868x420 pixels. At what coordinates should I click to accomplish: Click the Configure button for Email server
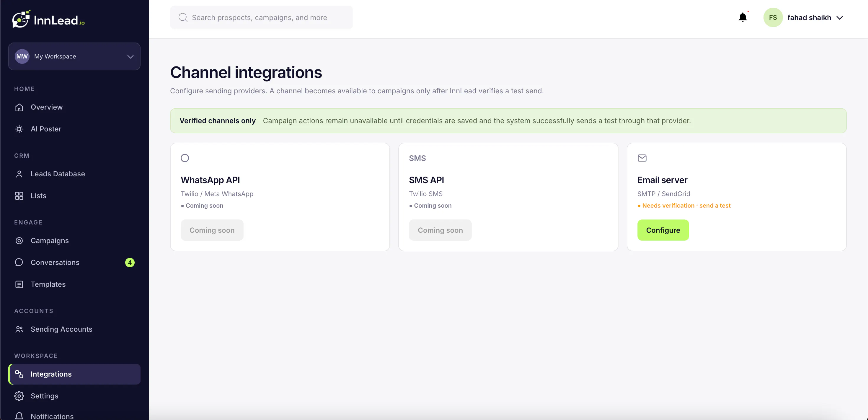click(663, 230)
